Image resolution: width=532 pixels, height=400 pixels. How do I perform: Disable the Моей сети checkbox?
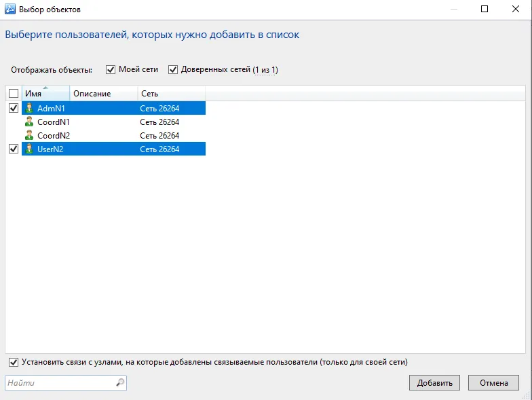click(111, 69)
